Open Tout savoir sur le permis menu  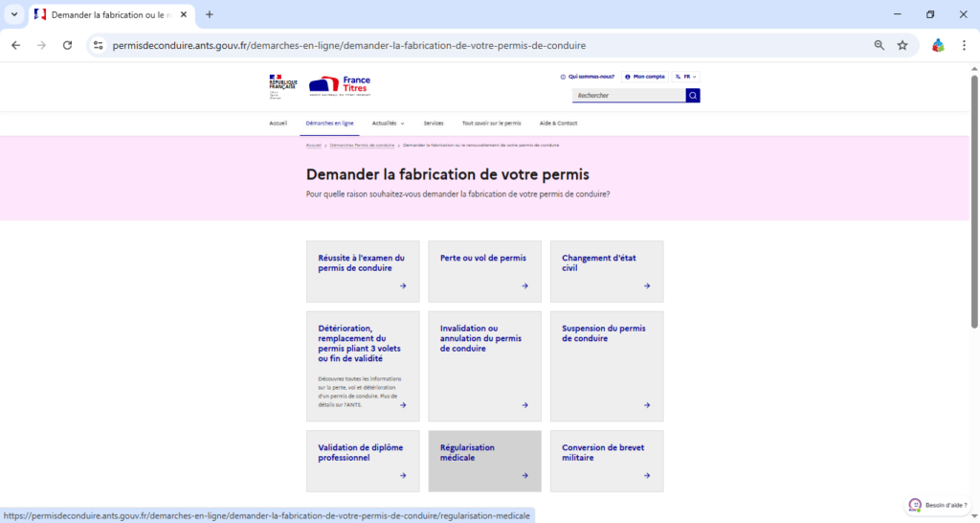[491, 124]
